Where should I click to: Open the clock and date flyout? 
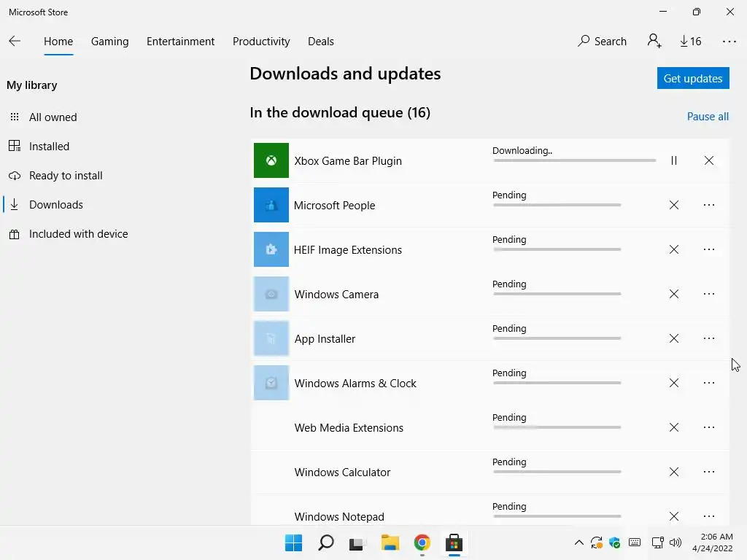(713, 542)
